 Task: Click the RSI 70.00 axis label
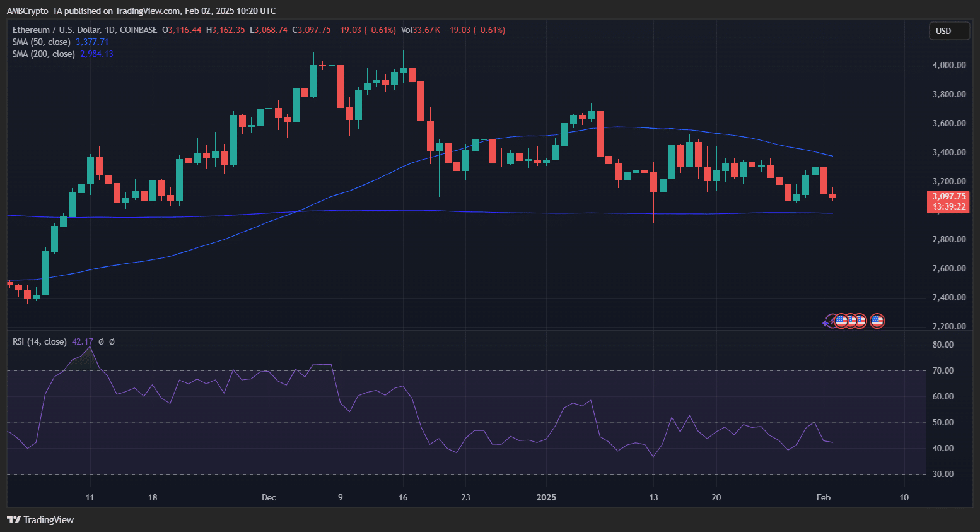(x=943, y=370)
